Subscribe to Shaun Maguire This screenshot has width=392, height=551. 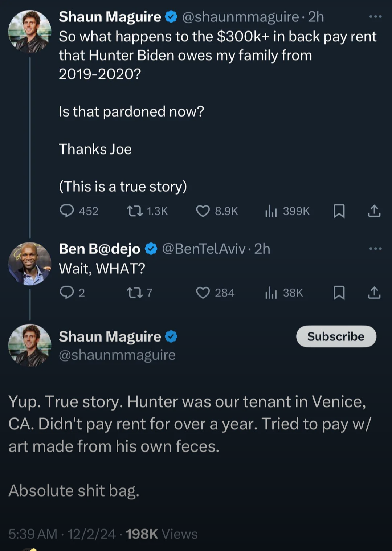336,336
